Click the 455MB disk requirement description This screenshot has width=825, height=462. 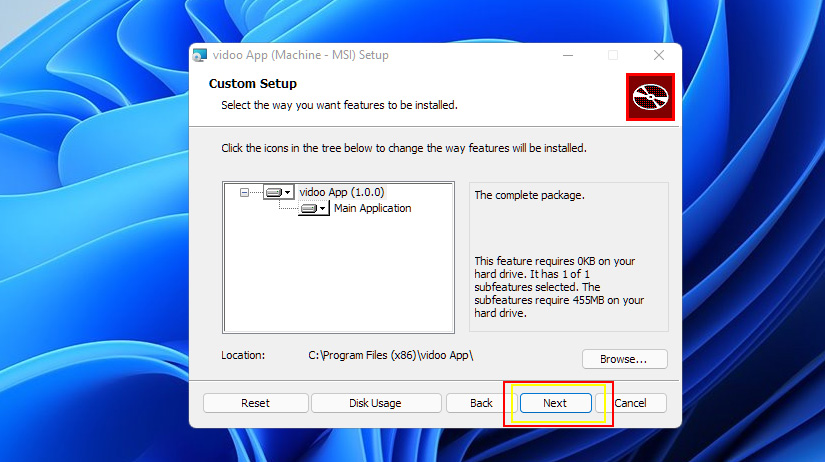pos(559,287)
